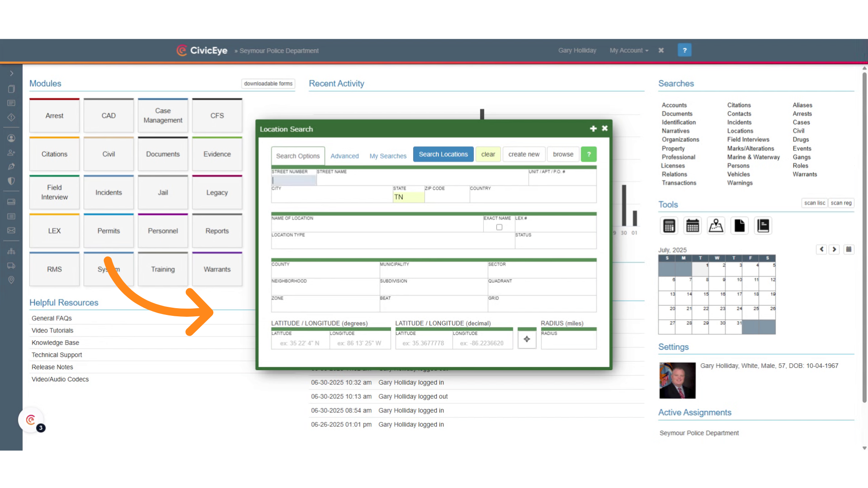Open the book tool icon
The height and width of the screenshot is (488, 868).
pyautogui.click(x=763, y=225)
